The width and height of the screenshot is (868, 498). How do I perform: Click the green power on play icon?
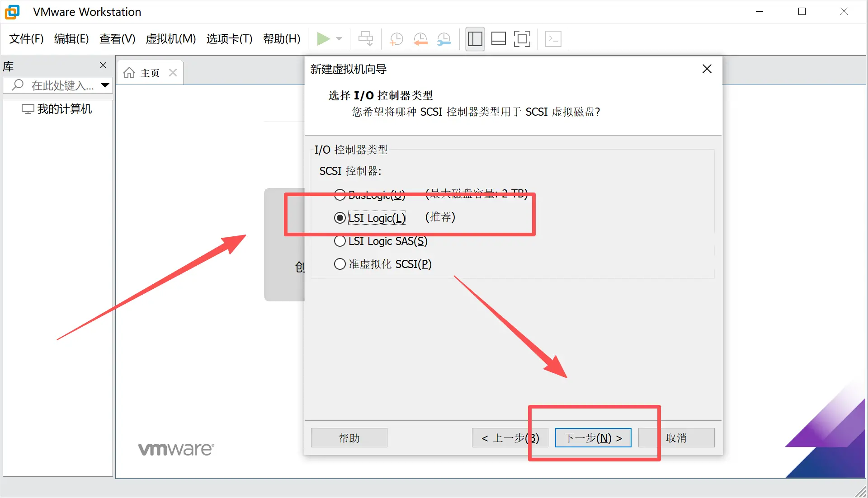click(323, 39)
